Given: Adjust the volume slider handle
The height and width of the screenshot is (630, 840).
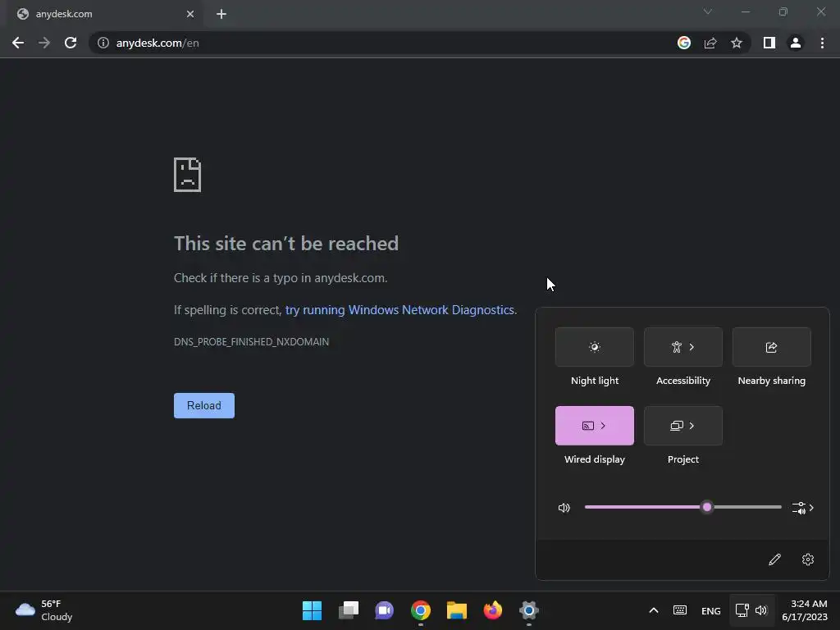Looking at the screenshot, I should (x=707, y=507).
